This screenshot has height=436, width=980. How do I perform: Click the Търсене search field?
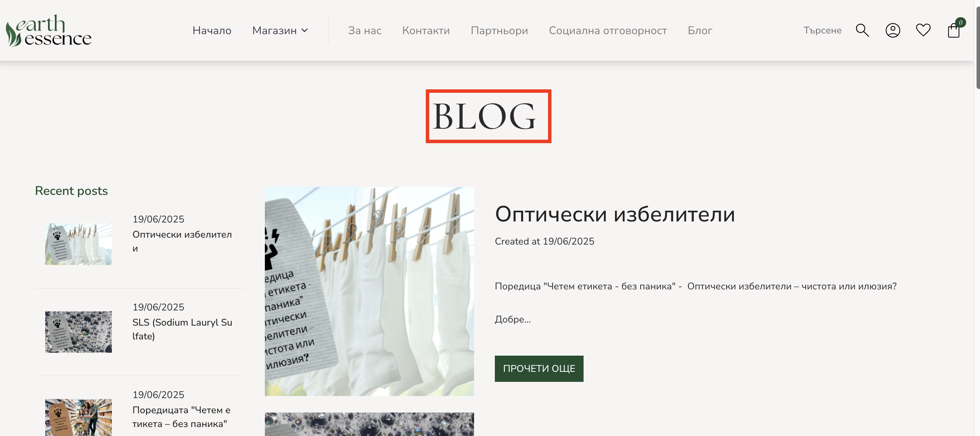click(x=822, y=30)
